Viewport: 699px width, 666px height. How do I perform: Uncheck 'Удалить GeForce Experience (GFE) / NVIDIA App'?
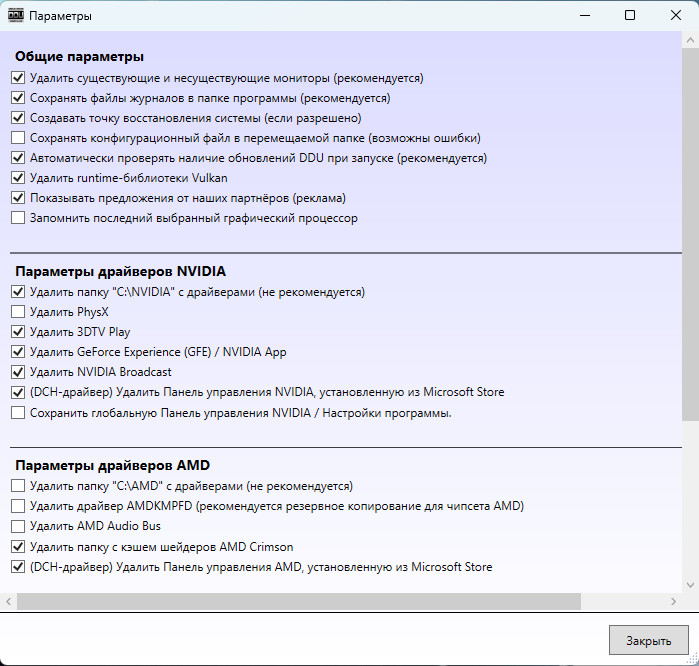tap(18, 352)
